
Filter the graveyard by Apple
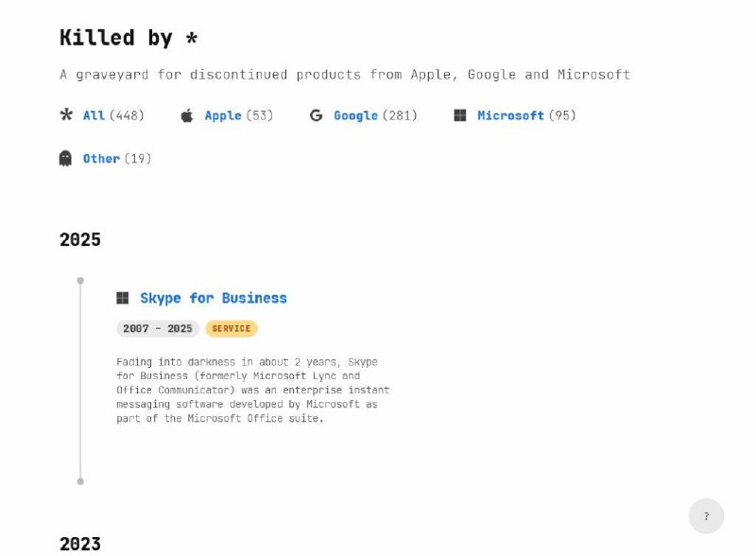(x=223, y=115)
